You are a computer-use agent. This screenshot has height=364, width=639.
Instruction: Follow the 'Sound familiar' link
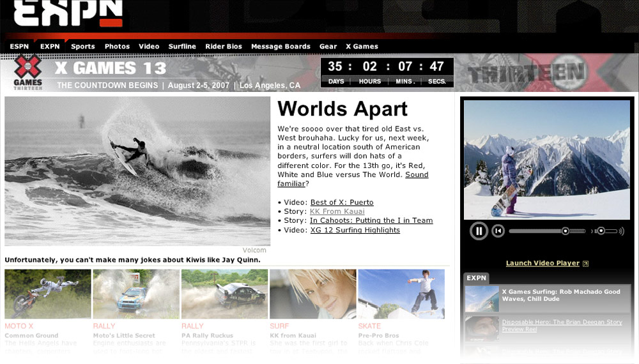coord(417,175)
